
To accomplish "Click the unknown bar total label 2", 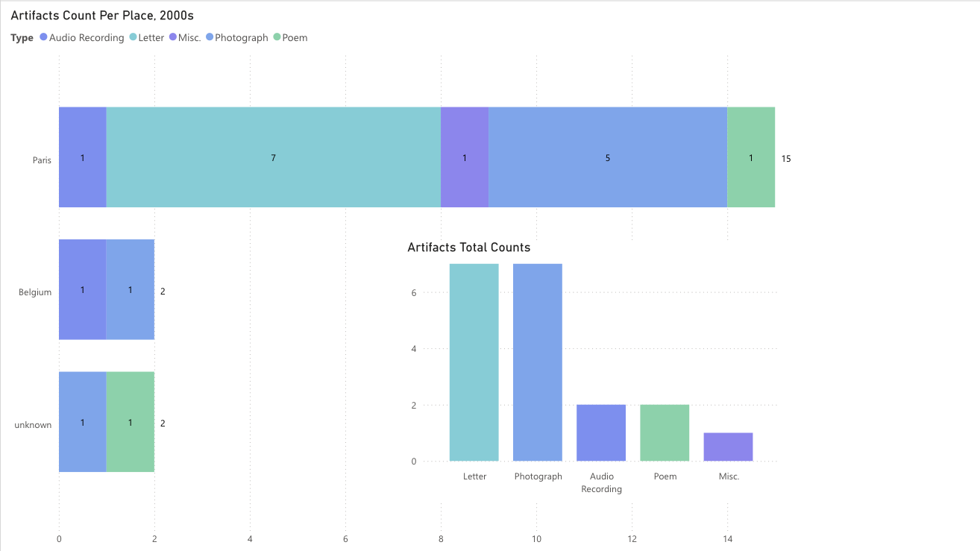I will pos(163,424).
